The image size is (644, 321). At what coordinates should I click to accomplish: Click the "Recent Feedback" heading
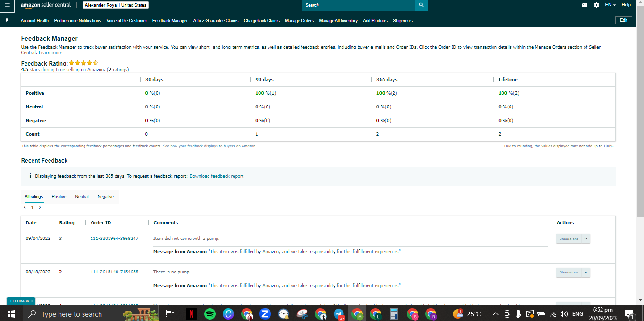44,161
